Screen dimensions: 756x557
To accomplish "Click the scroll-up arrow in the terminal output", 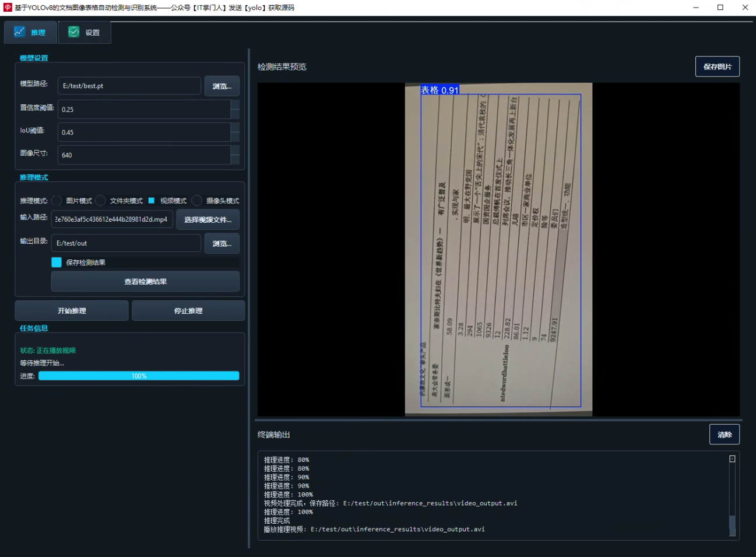I will (732, 459).
